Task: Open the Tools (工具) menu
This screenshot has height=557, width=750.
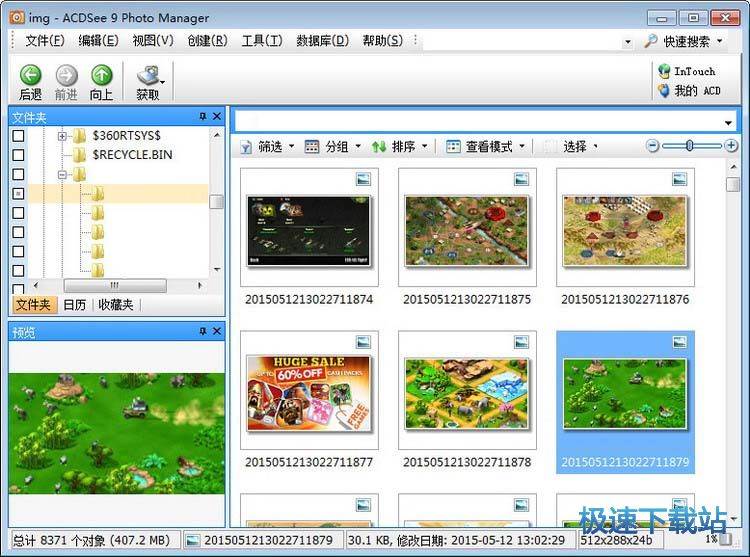Action: pyautogui.click(x=262, y=41)
